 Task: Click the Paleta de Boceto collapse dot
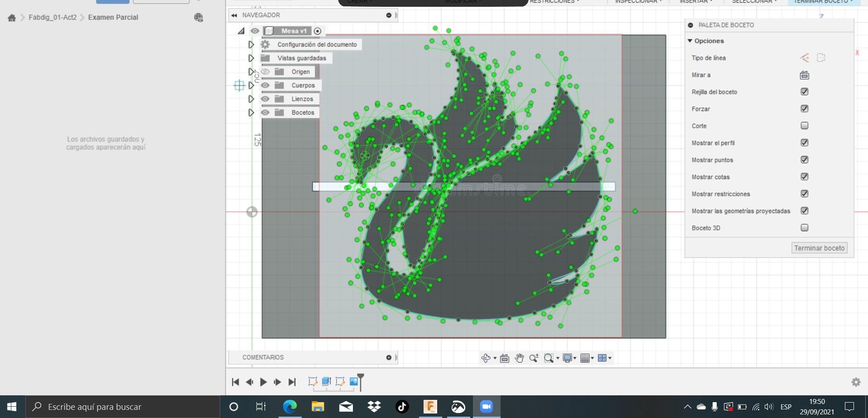tap(690, 25)
